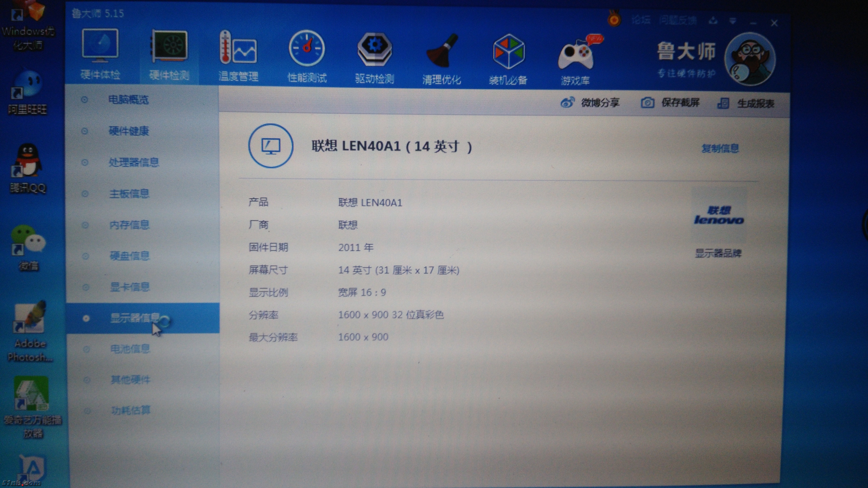Select 电脑概览 in the sidebar
The height and width of the screenshot is (488, 868).
(x=128, y=100)
